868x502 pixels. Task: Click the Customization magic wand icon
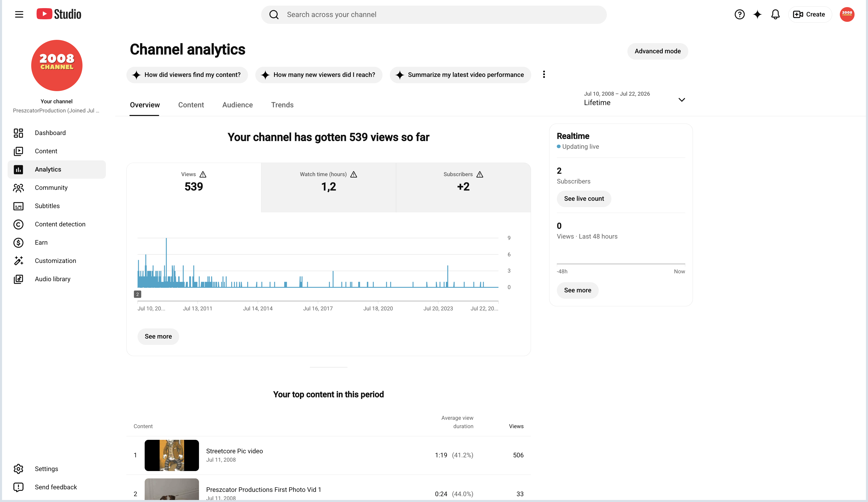(18, 261)
